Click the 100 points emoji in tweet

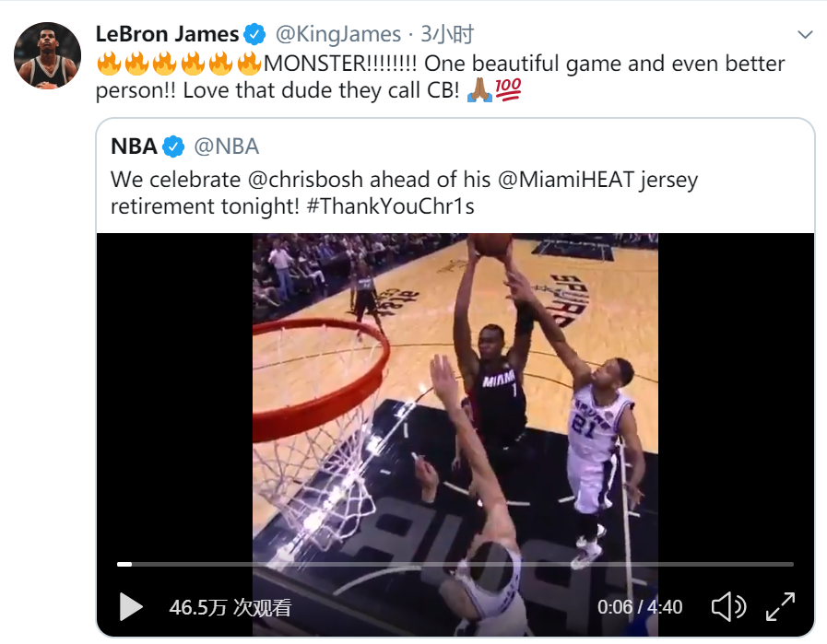[x=509, y=91]
